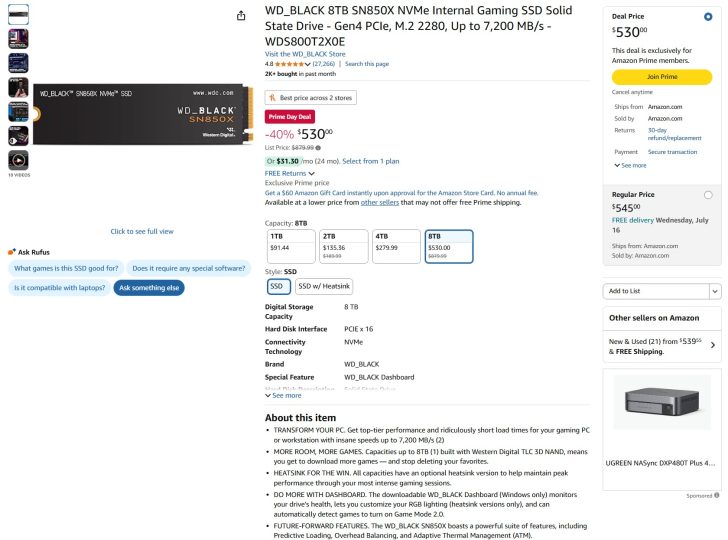Click the Sponsored info icon

coord(717,495)
